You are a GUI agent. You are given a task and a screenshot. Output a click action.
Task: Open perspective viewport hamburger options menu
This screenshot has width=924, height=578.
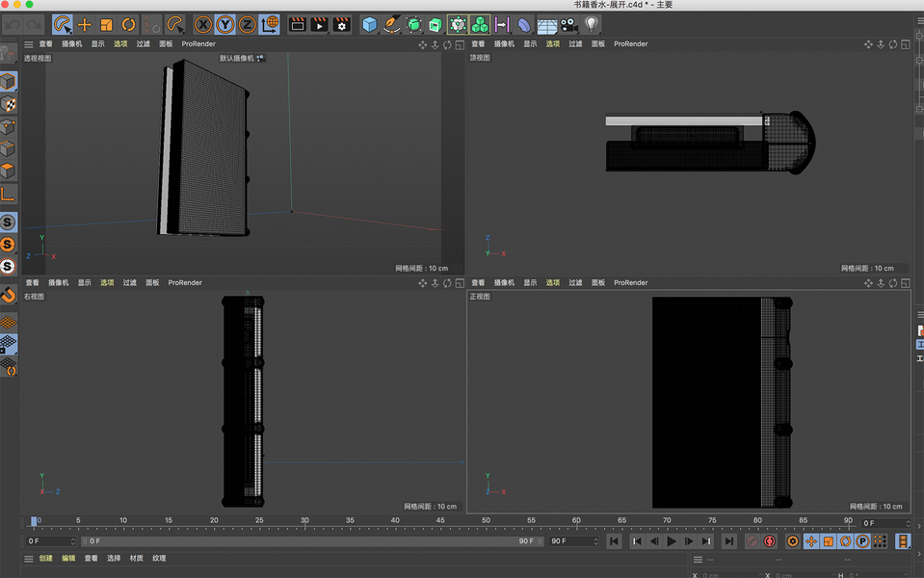click(28, 44)
